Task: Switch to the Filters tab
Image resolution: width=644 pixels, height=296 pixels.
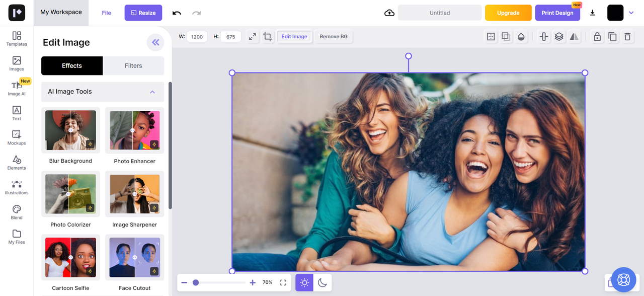Action: pyautogui.click(x=133, y=66)
